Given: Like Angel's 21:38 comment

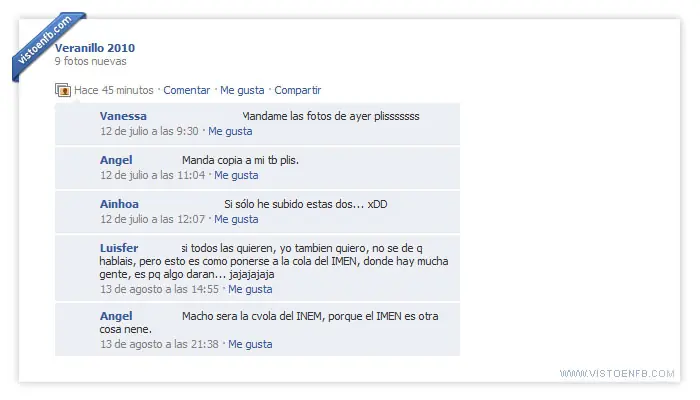Looking at the screenshot, I should 250,344.
